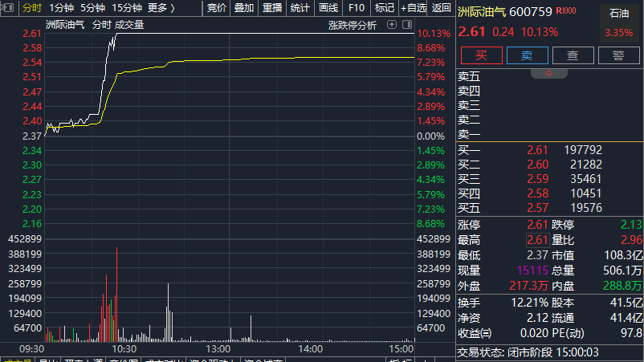
Task: Expand order book with red double chevron
Action: tap(549, 73)
